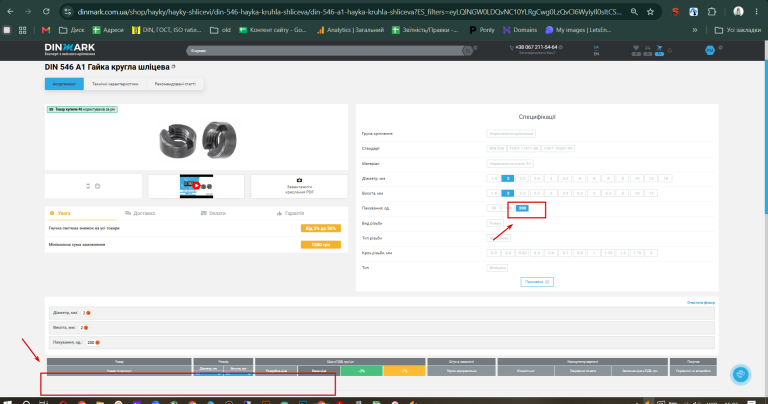This screenshot has width=768, height=404.
Task: Open the user account avatar in header
Action: tap(710, 50)
